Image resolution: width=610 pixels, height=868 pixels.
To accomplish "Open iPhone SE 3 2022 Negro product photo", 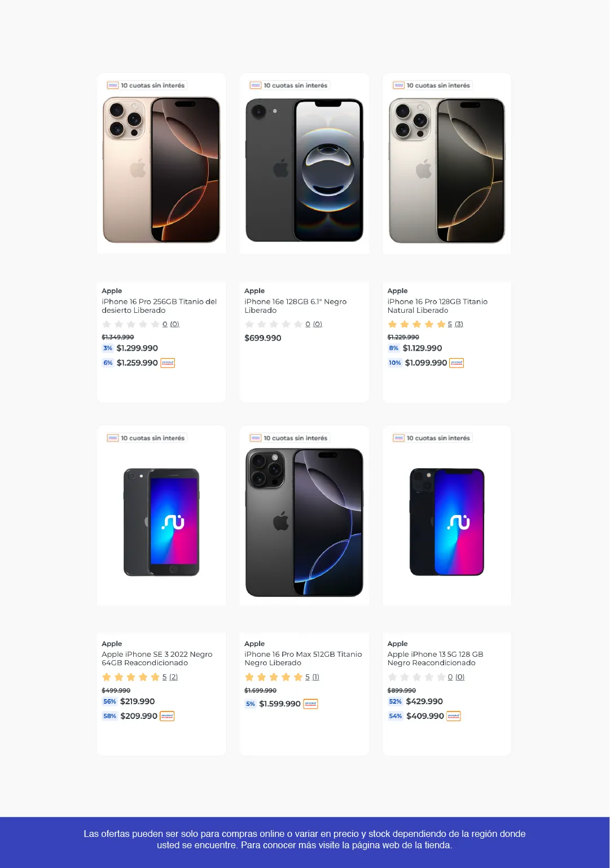I will pyautogui.click(x=161, y=522).
